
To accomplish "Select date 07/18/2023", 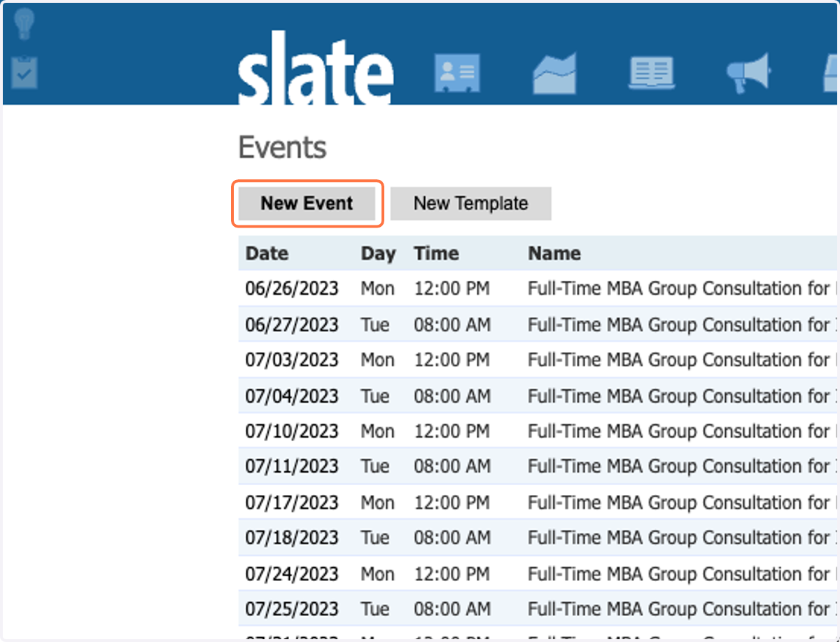I will 292,538.
